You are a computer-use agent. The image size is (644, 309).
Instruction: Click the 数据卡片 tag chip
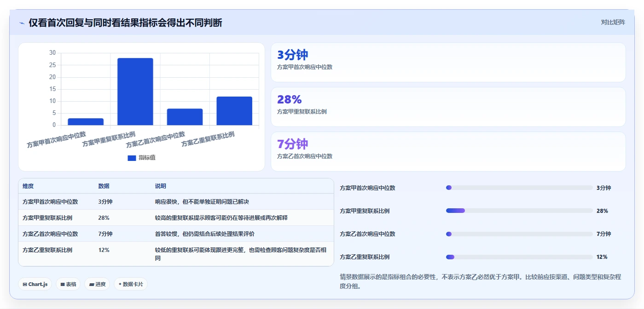[131, 284]
